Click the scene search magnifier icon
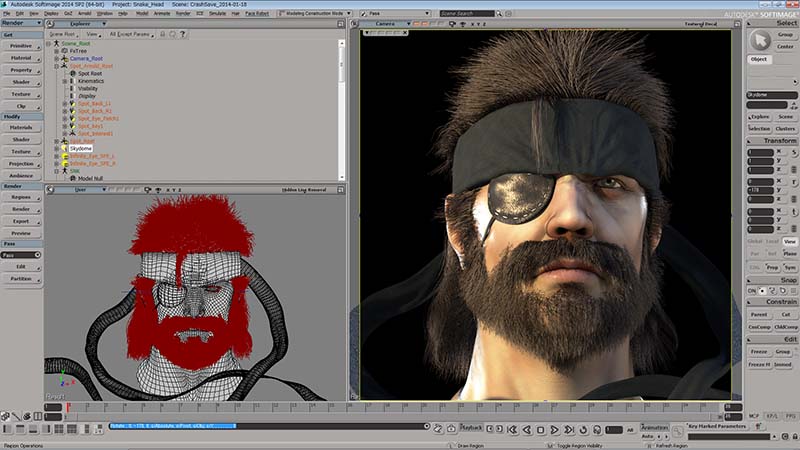 tap(499, 14)
